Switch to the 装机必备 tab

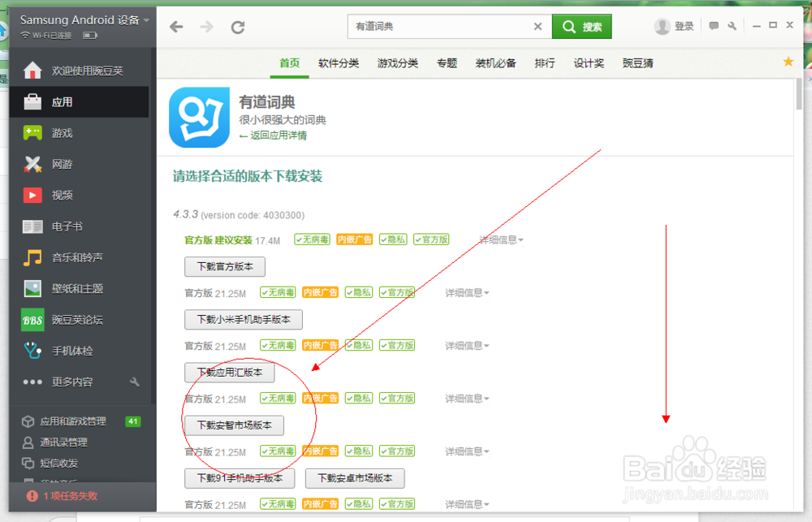(495, 63)
